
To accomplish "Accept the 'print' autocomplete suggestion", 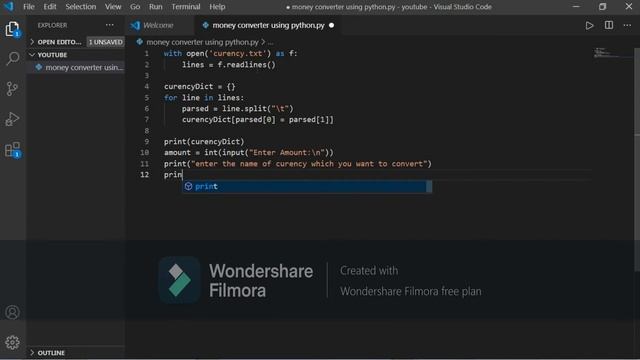I will coord(304,187).
